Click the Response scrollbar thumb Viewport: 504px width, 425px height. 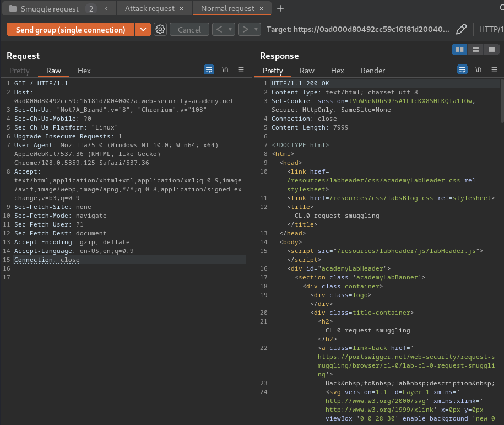pos(502,101)
